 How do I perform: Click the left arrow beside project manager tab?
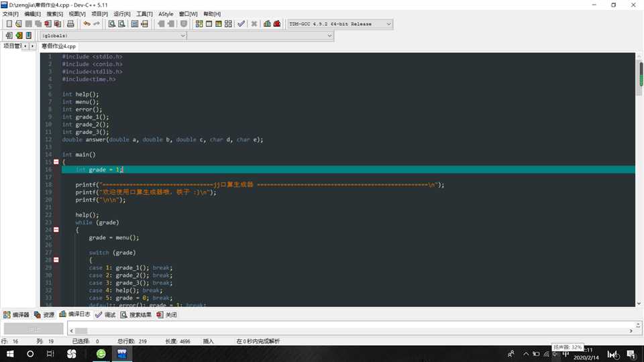[25, 46]
